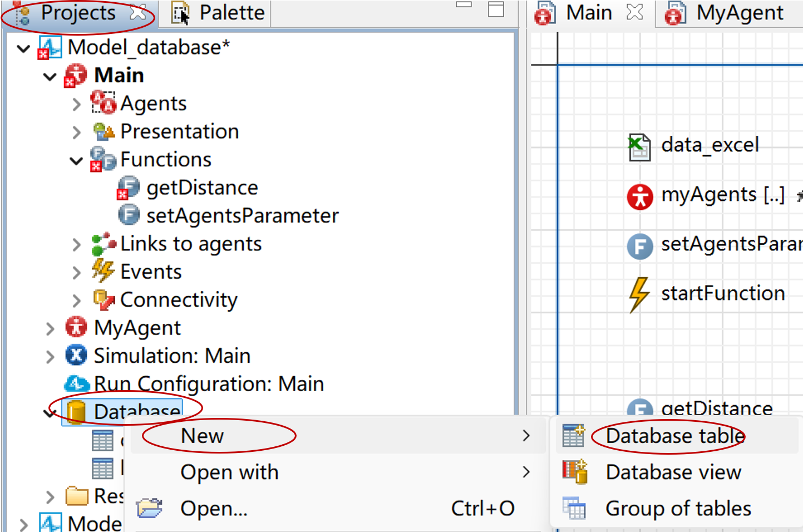Click the getDistance function icon in Projects tree

[x=129, y=188]
